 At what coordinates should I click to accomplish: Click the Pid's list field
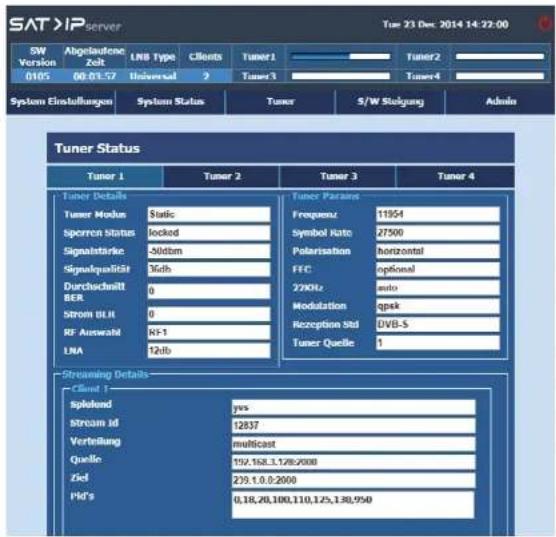pos(353,505)
